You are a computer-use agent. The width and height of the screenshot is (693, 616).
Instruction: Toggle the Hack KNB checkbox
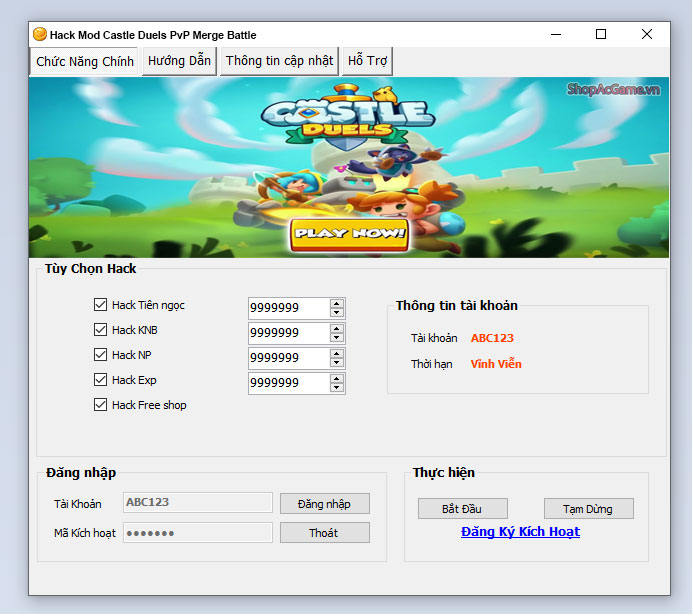click(x=100, y=330)
